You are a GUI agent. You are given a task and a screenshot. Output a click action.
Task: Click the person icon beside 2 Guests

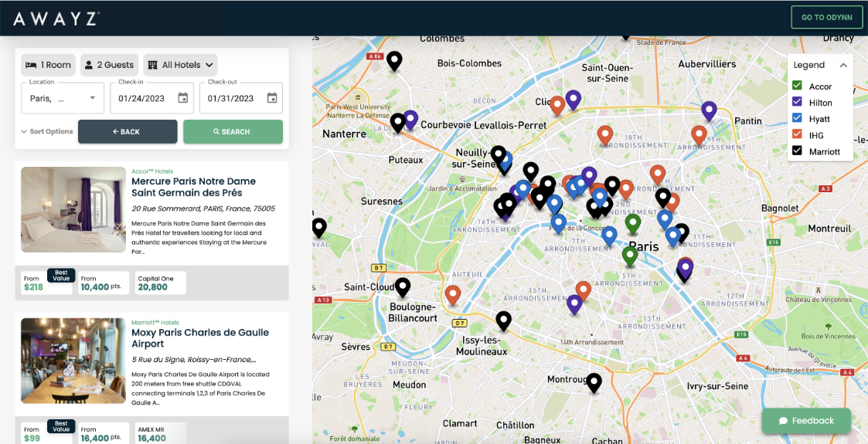(89, 65)
